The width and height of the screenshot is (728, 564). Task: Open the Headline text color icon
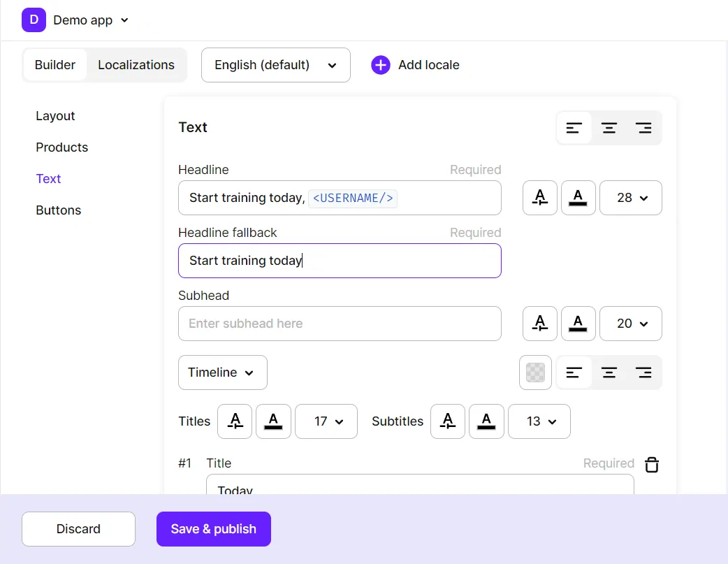[578, 198]
